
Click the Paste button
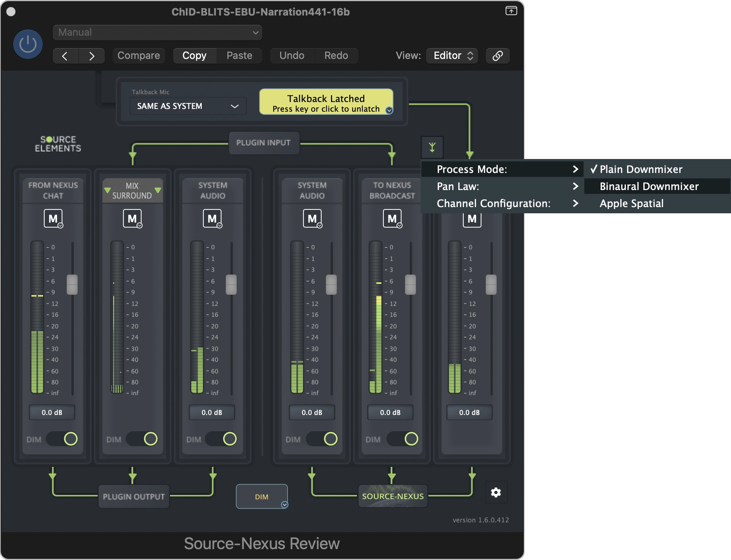click(239, 56)
